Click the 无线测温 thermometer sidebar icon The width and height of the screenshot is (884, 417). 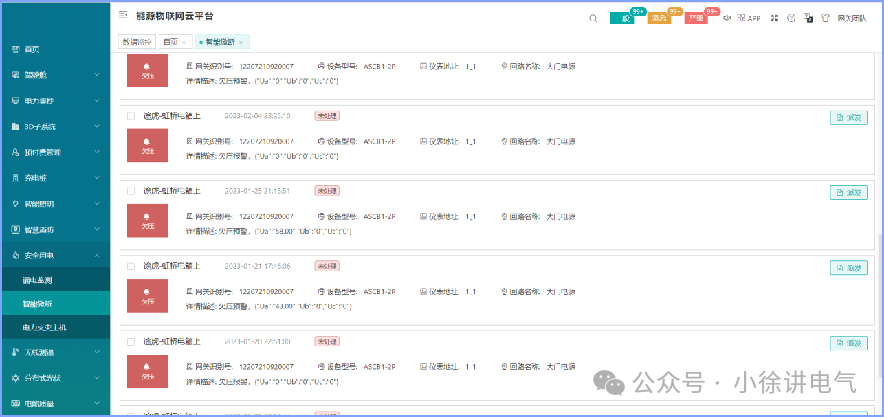16,352
